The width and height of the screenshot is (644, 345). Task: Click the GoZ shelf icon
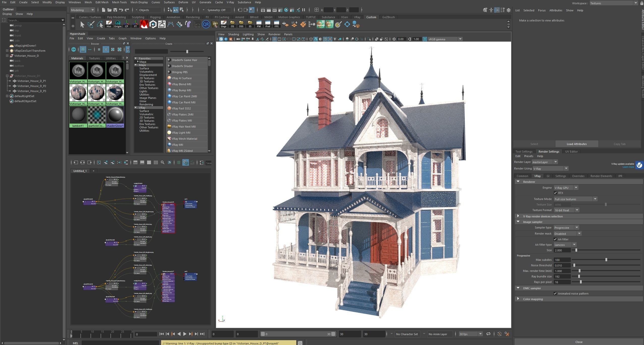tap(162, 24)
